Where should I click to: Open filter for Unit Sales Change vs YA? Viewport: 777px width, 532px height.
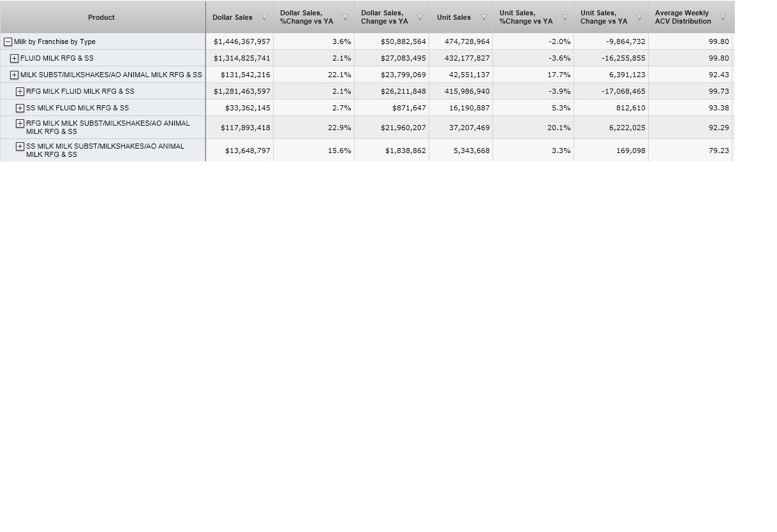(x=639, y=17)
